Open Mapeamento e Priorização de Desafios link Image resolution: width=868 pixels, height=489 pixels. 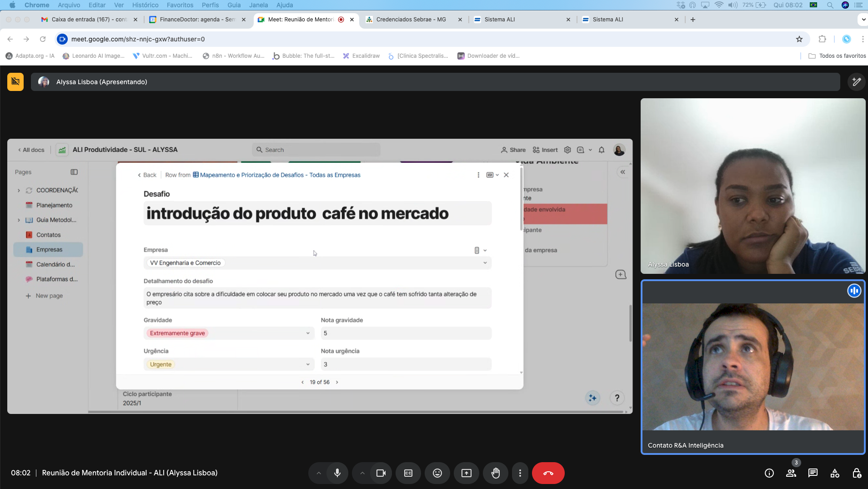point(276,175)
